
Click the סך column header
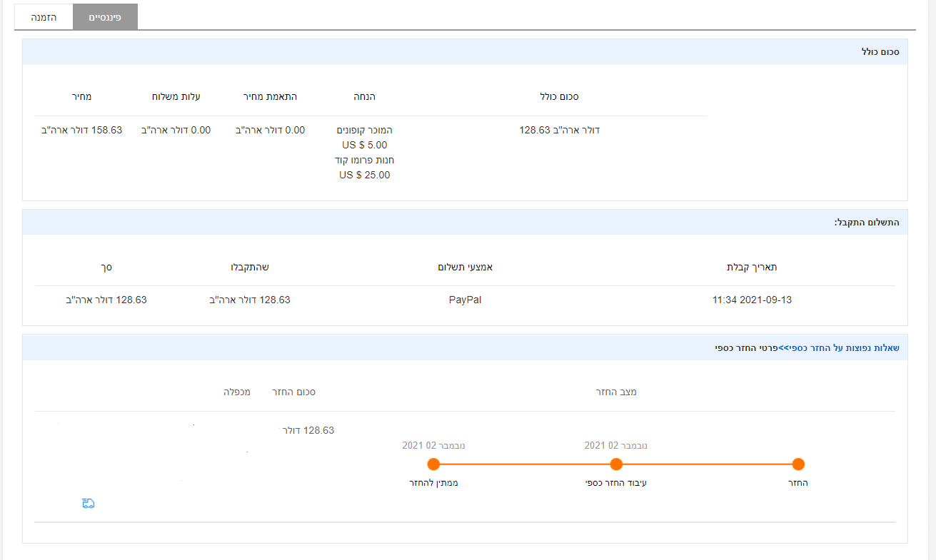(106, 268)
